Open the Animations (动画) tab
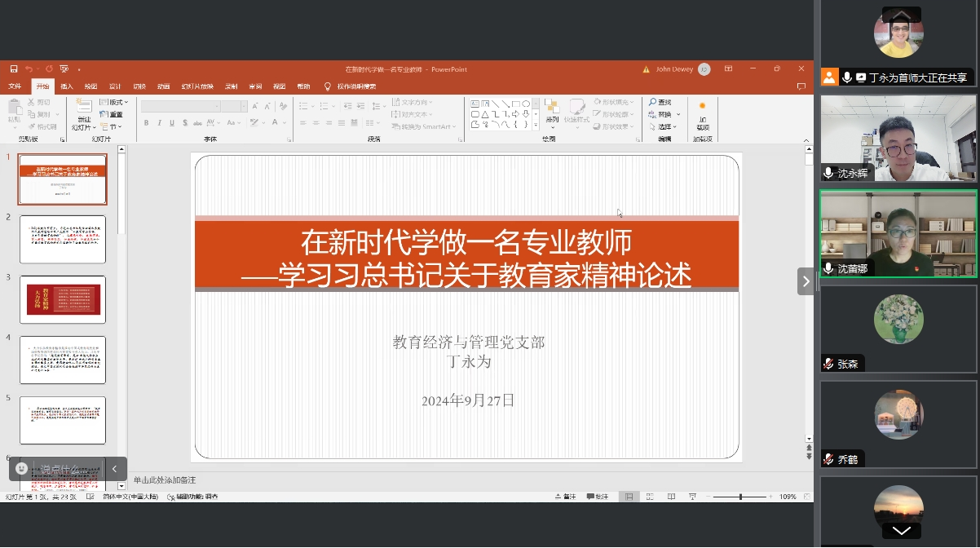Viewport: 980px width, 548px height. pos(164,86)
